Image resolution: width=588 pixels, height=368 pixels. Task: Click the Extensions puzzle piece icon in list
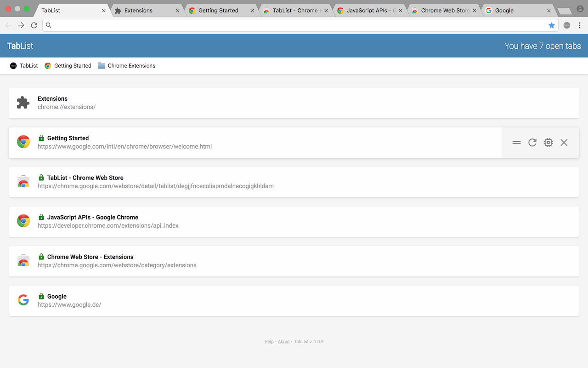[23, 103]
